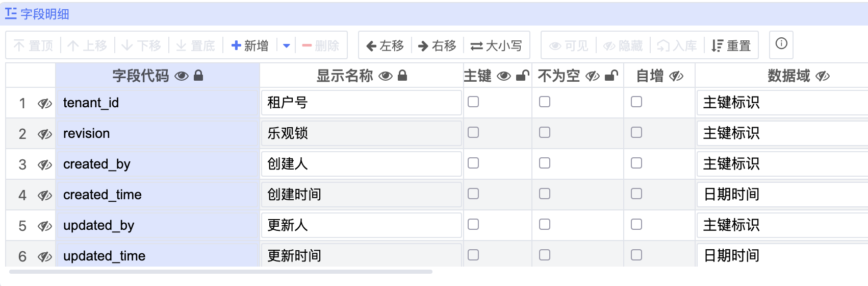The width and height of the screenshot is (868, 286).
Task: Click the info circle icon in toolbar
Action: click(x=781, y=44)
